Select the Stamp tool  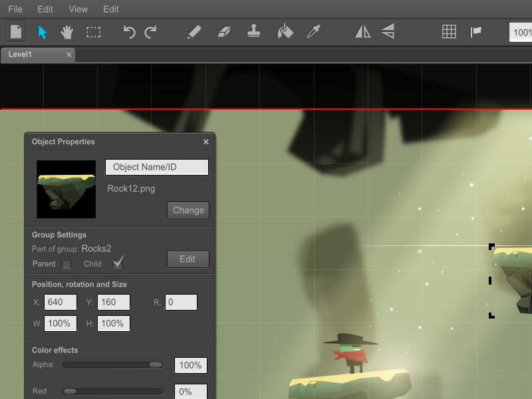click(253, 31)
